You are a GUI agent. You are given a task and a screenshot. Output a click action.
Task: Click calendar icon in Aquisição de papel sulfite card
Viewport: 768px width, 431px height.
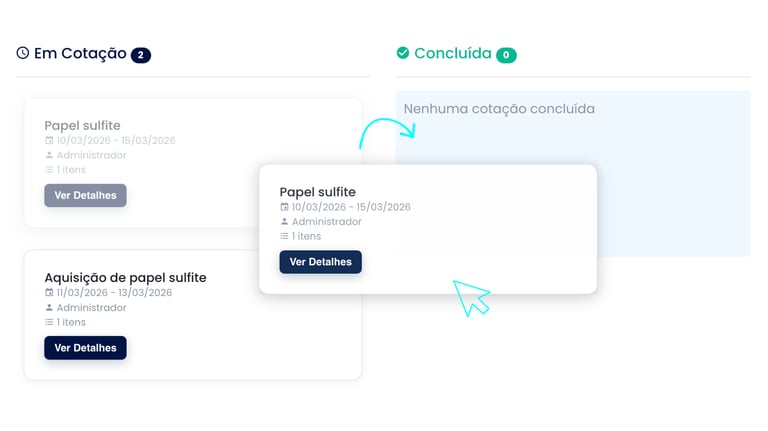click(x=49, y=293)
